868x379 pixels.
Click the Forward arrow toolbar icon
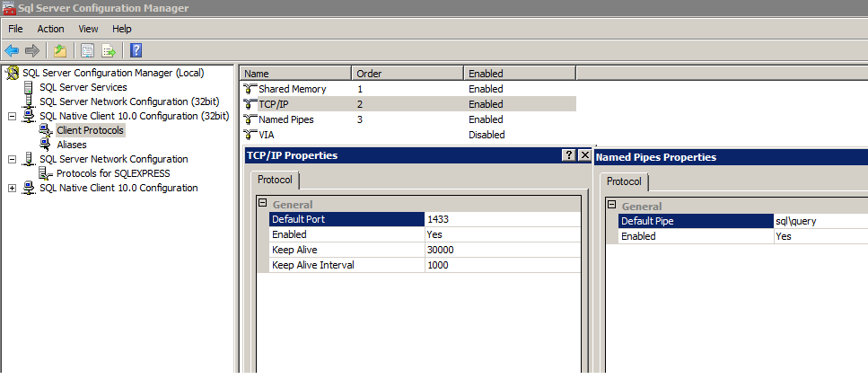pos(32,51)
